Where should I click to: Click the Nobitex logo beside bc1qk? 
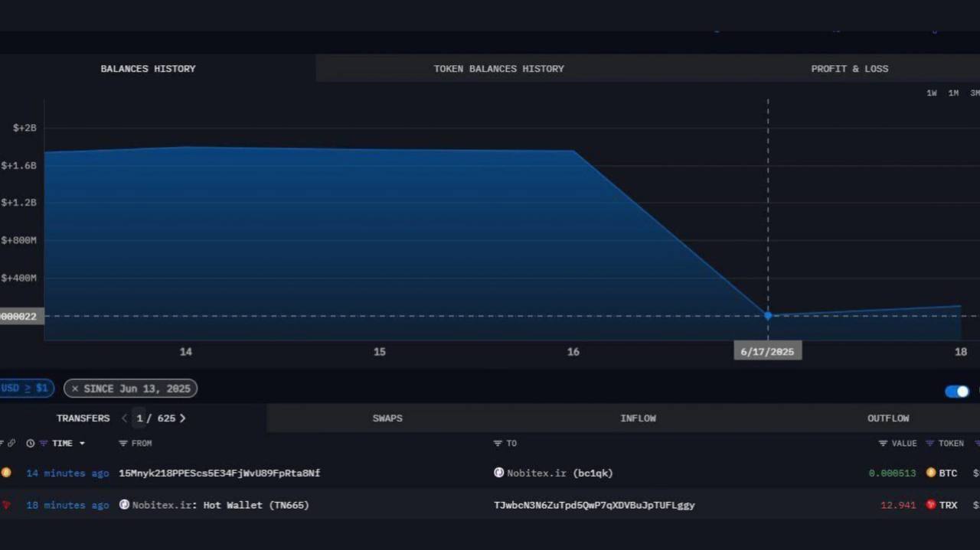pos(499,473)
